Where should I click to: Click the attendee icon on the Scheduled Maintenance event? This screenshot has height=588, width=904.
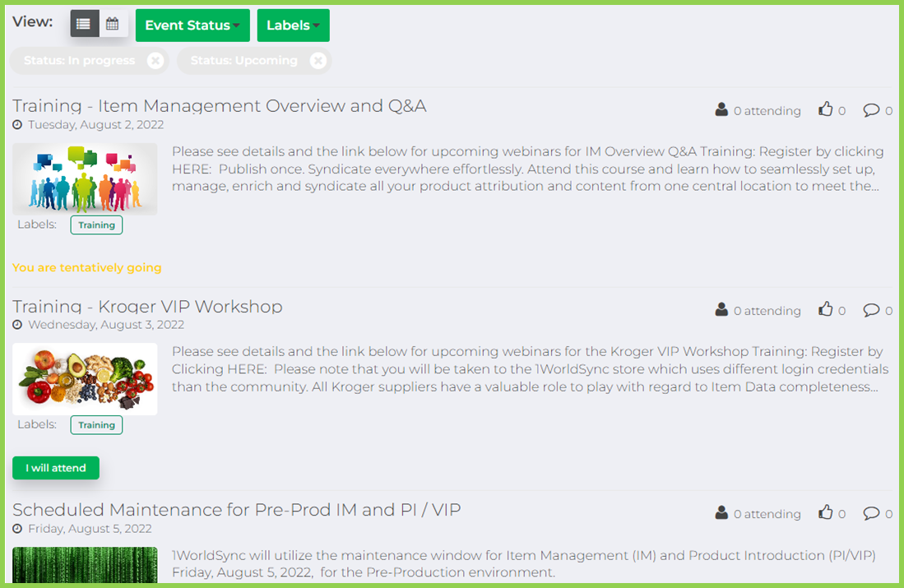pyautogui.click(x=721, y=512)
